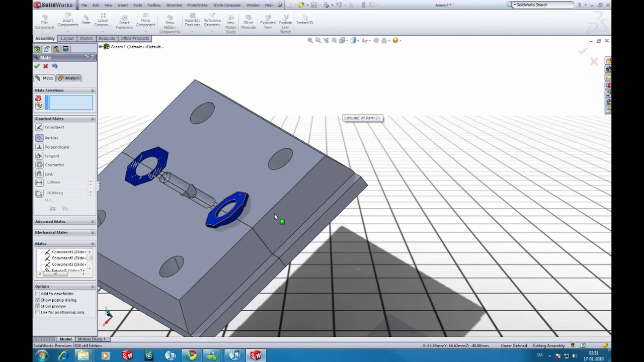Image resolution: width=644 pixels, height=362 pixels.
Task: Cancel mate with red X
Action: pyautogui.click(x=46, y=66)
